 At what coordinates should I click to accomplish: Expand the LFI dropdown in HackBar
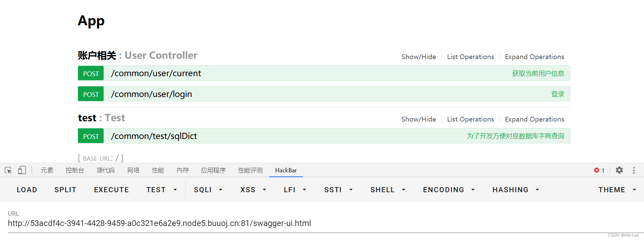click(294, 189)
